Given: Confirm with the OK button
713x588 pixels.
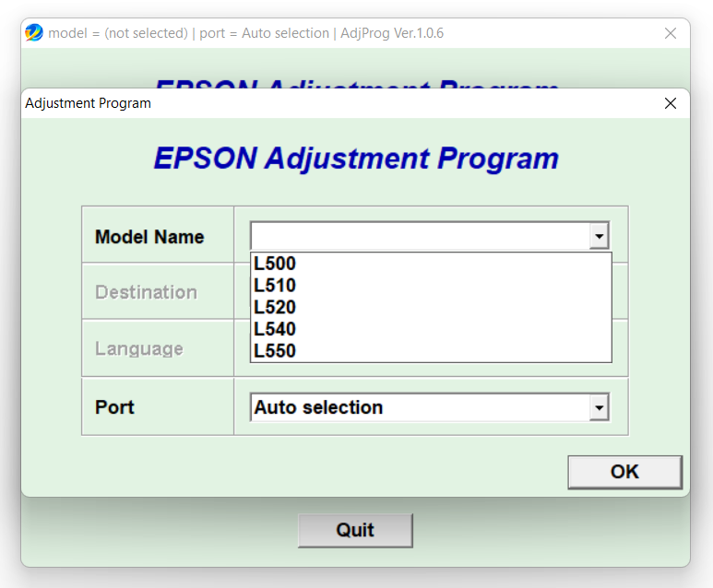Looking at the screenshot, I should click(x=624, y=472).
